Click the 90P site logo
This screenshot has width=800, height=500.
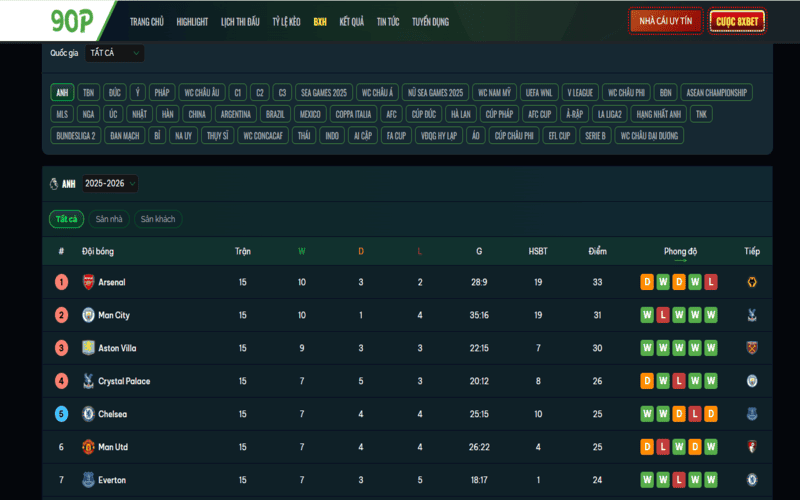(73, 21)
